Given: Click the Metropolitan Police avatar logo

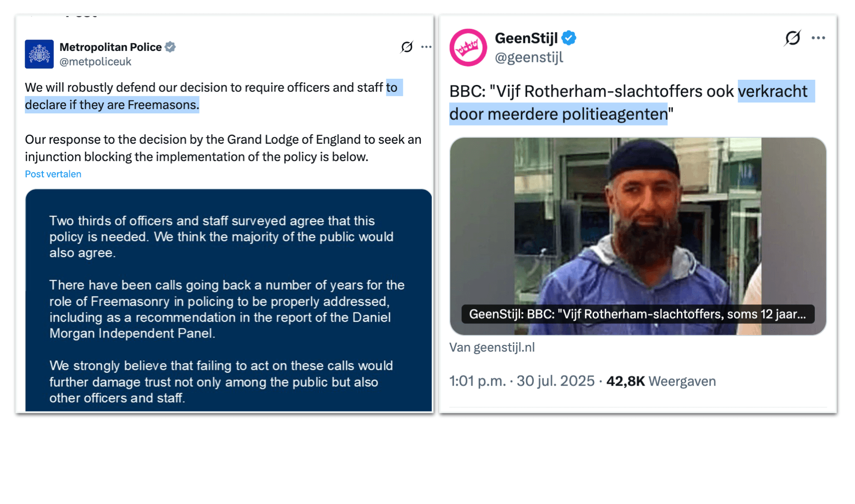Looking at the screenshot, I should tap(39, 54).
